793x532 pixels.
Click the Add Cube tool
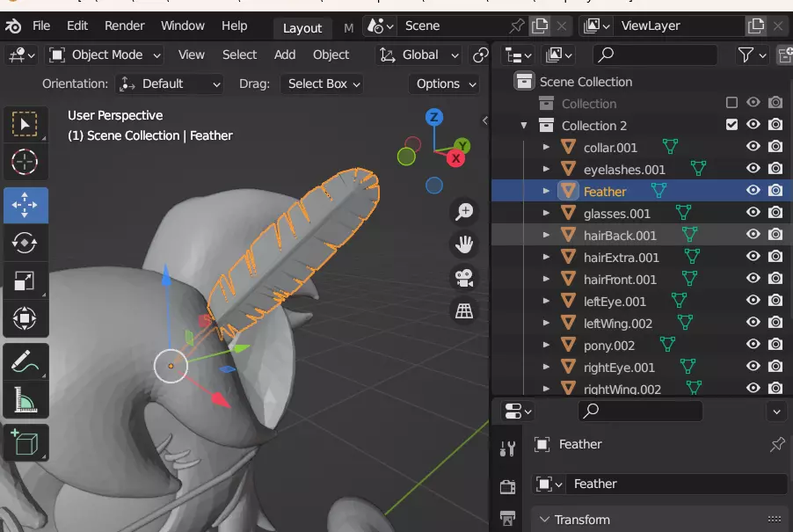(x=25, y=442)
